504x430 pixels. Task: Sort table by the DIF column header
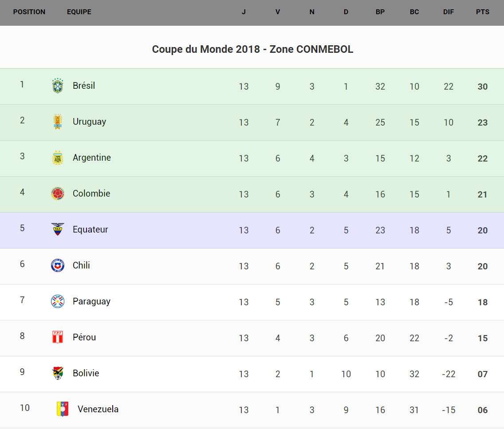(449, 12)
